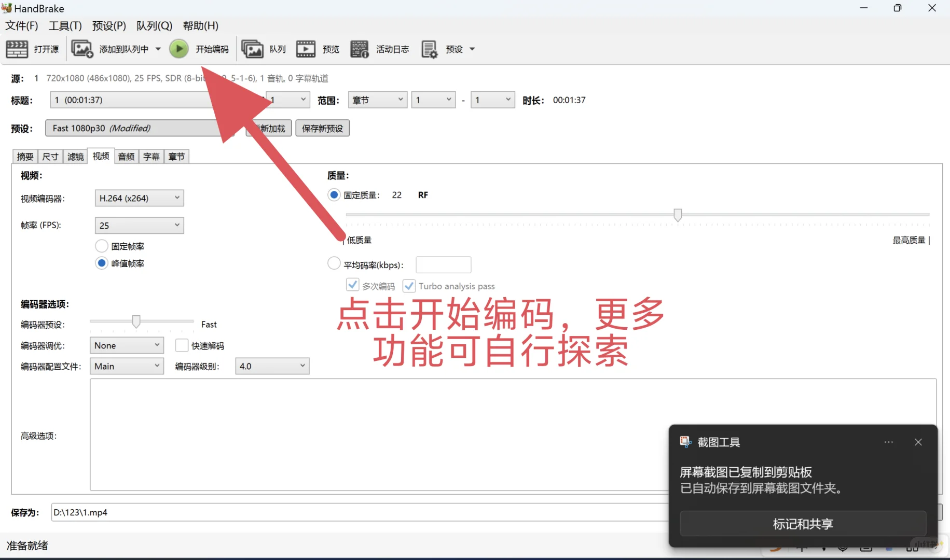Open the 文件(F) menu
The width and height of the screenshot is (950, 560).
(22, 26)
